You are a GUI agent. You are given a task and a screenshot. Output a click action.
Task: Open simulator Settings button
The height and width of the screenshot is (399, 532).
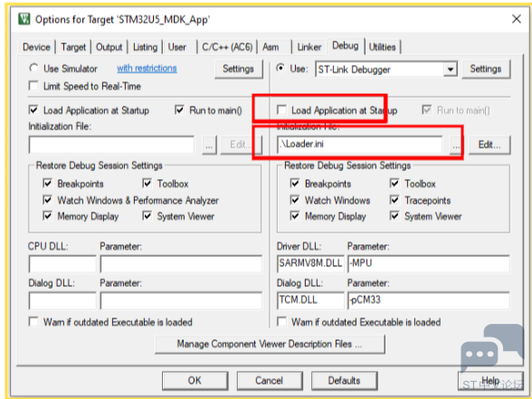click(238, 69)
